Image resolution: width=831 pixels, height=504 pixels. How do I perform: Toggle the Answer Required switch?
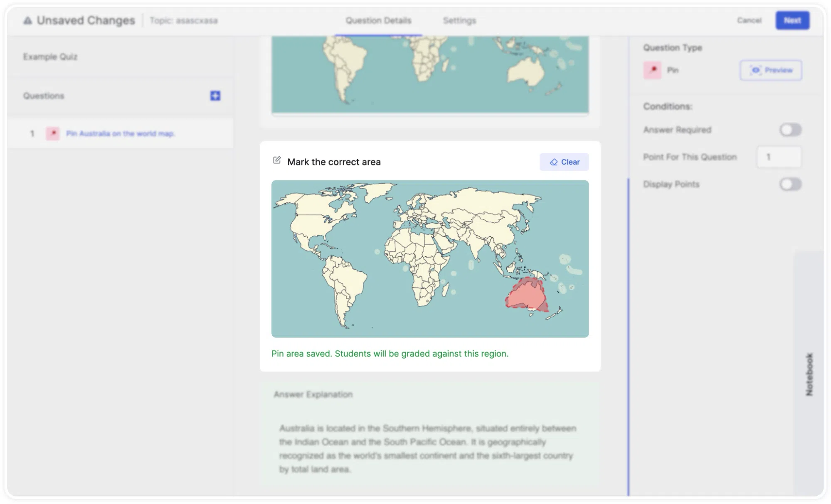[x=790, y=130]
